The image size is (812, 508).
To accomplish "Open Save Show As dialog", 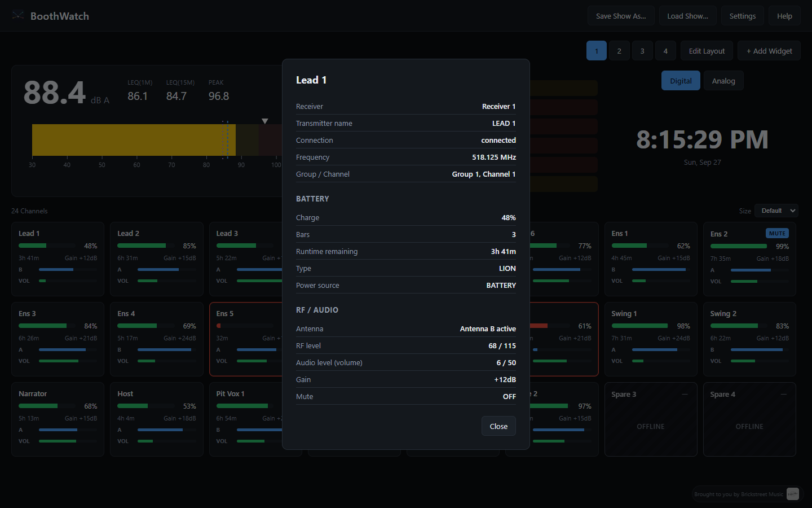I will click(x=621, y=16).
